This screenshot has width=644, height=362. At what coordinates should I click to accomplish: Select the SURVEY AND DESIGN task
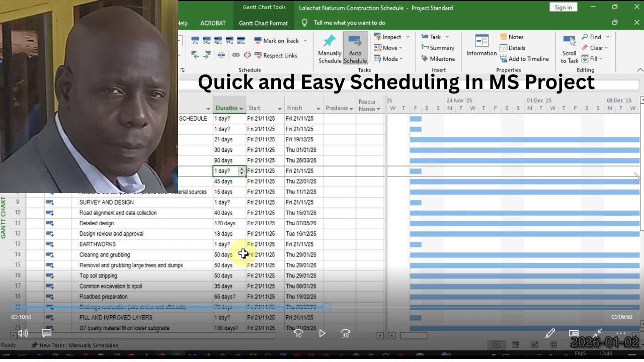[x=107, y=202]
